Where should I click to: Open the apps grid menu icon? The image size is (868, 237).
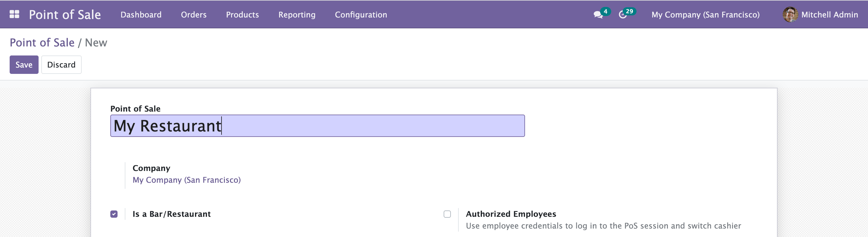(14, 14)
